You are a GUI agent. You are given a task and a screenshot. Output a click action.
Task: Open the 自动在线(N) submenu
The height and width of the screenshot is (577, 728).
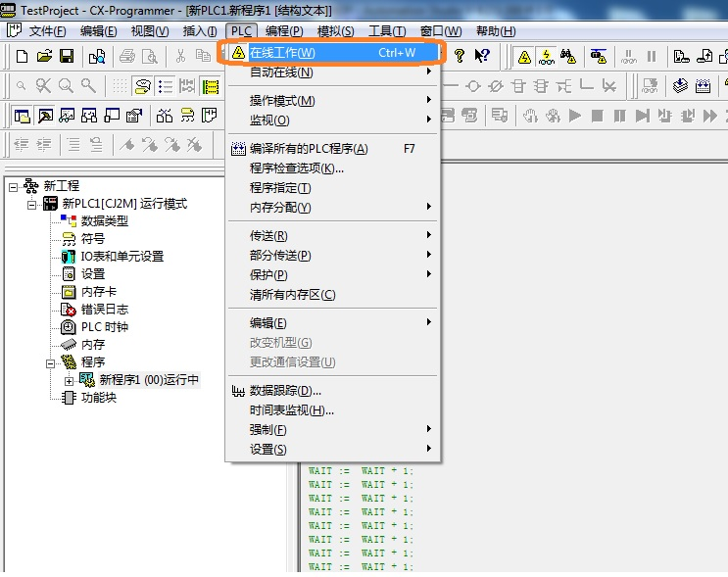click(x=332, y=72)
